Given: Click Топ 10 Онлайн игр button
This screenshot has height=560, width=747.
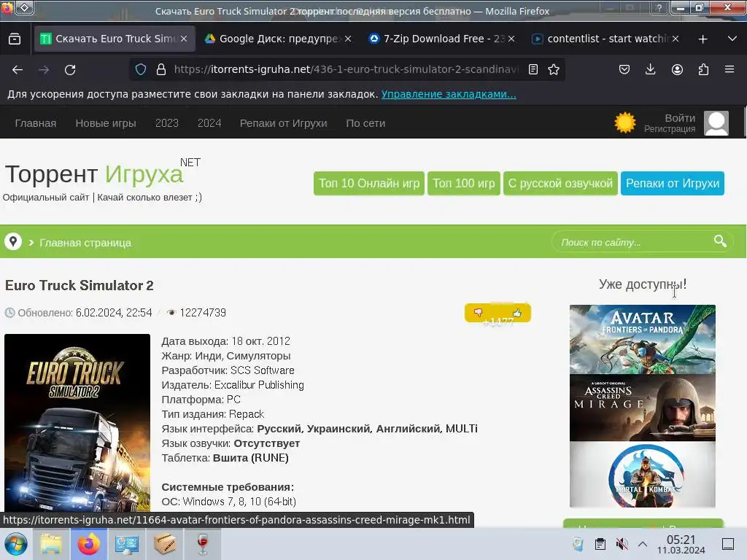Looking at the screenshot, I should coord(368,183).
